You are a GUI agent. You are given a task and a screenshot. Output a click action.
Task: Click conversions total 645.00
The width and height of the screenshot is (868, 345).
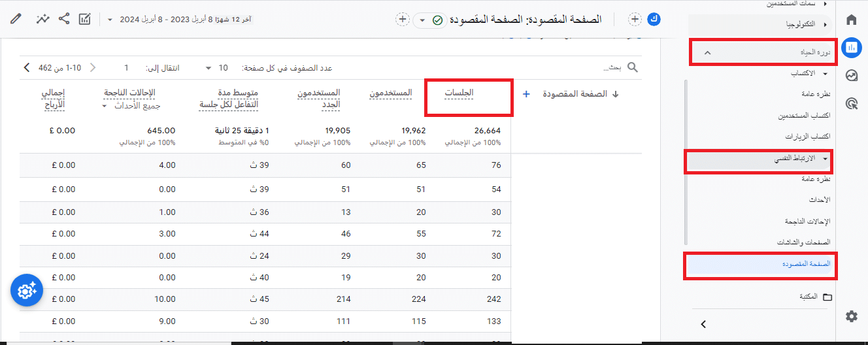[161, 131]
